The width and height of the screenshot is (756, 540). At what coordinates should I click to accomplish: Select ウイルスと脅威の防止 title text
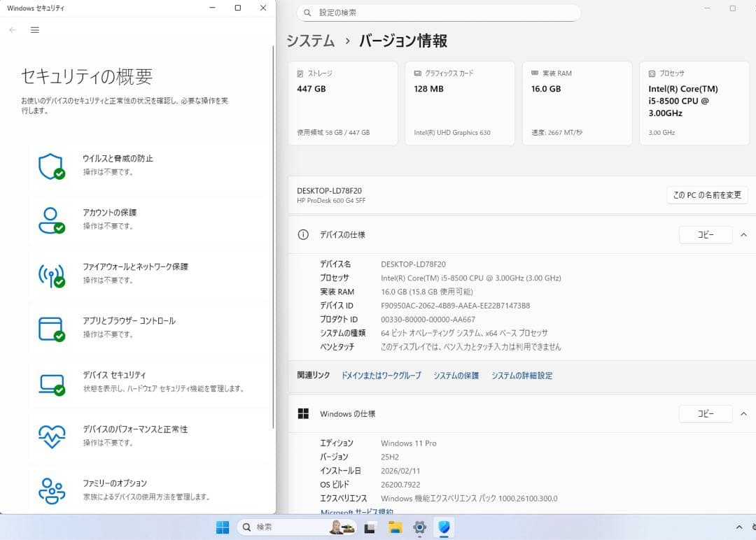pyautogui.click(x=118, y=159)
